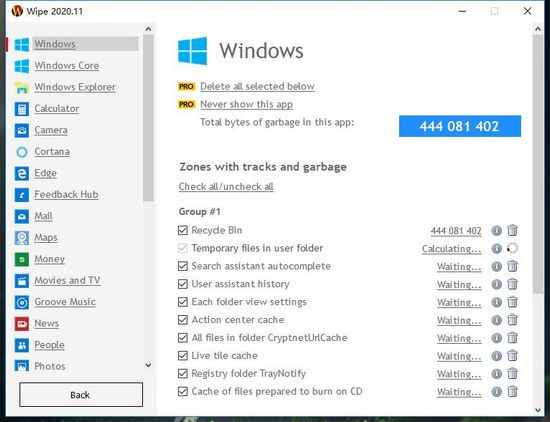Click the Calculator icon in app list
The image size is (550, 422).
[x=22, y=109]
